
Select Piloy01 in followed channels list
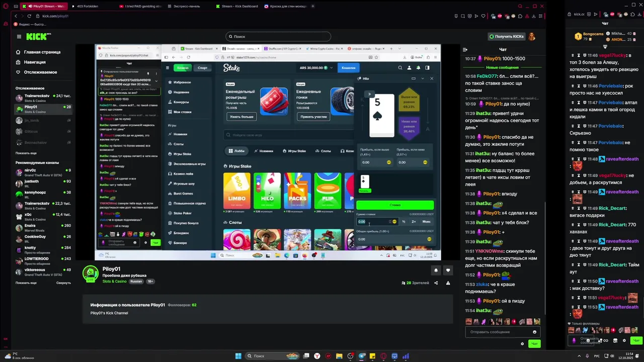(x=43, y=108)
